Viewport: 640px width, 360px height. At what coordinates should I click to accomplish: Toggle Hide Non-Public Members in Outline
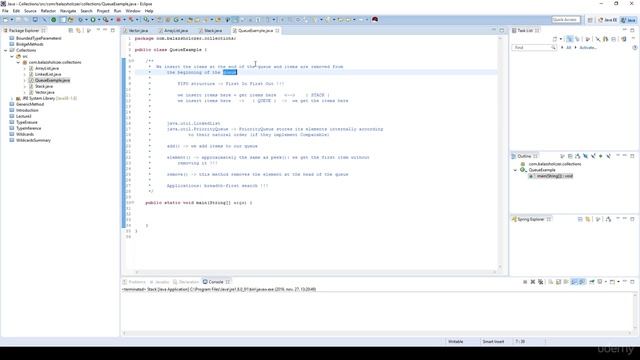coord(600,156)
